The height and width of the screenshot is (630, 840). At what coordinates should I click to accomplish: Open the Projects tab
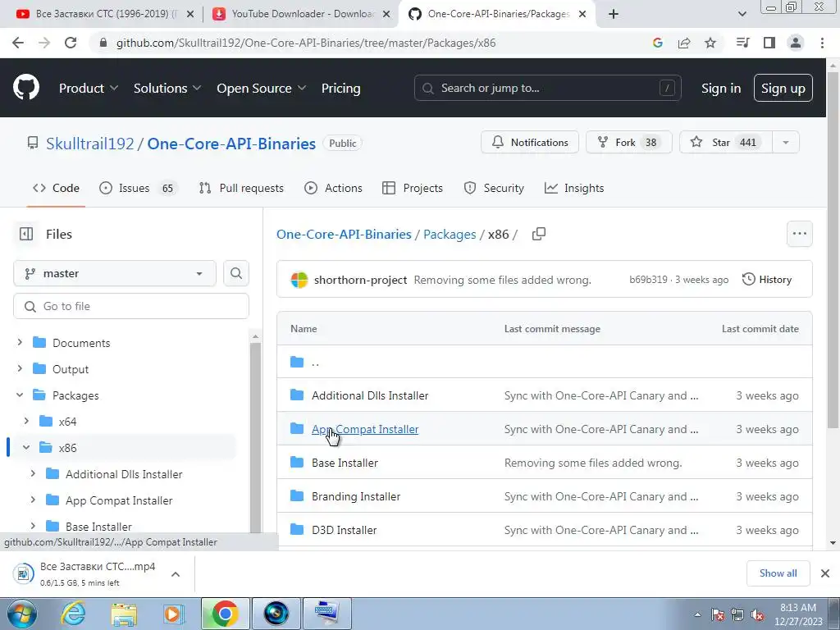(413, 188)
